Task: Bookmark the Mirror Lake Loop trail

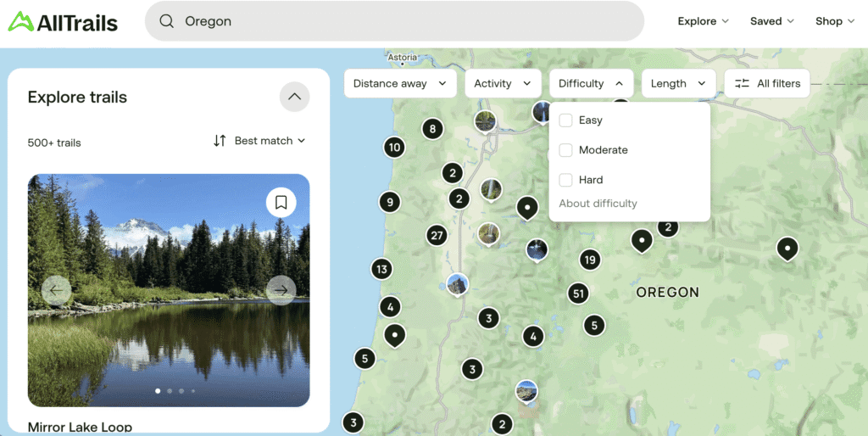Action: point(281,203)
